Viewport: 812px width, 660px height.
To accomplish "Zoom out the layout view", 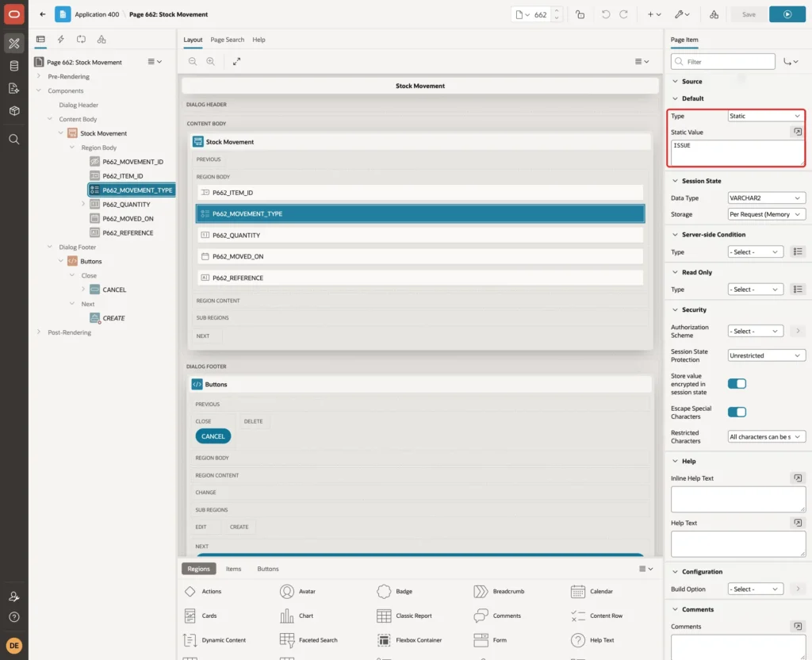I will 193,61.
